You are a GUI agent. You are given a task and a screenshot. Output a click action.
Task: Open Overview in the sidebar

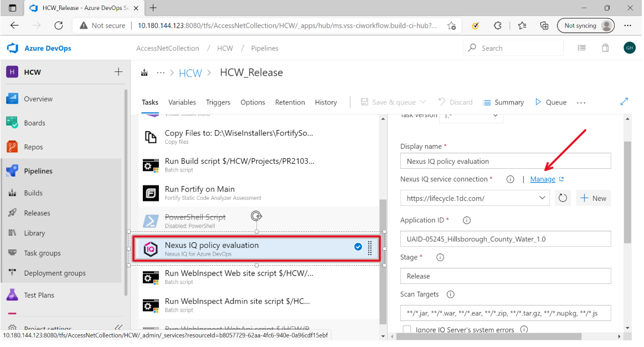[x=38, y=99]
